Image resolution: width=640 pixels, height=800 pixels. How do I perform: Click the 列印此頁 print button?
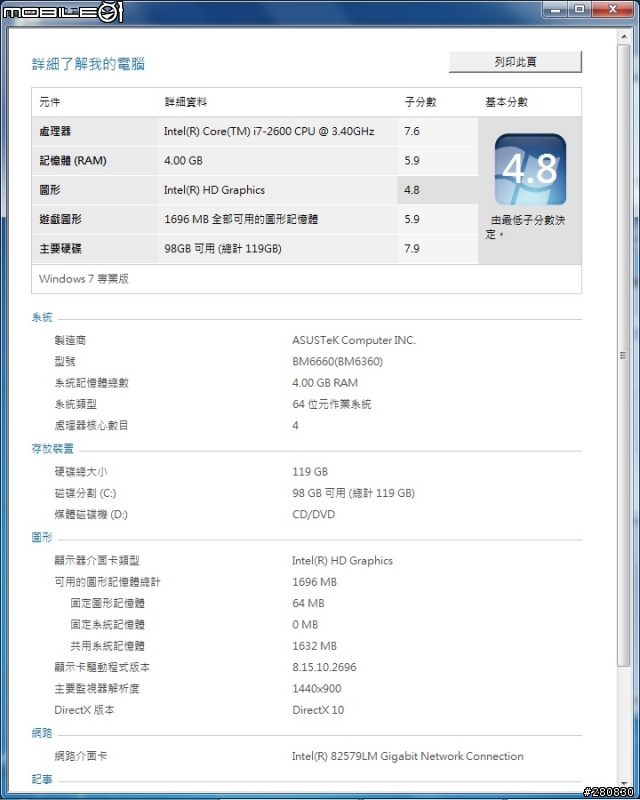point(515,62)
